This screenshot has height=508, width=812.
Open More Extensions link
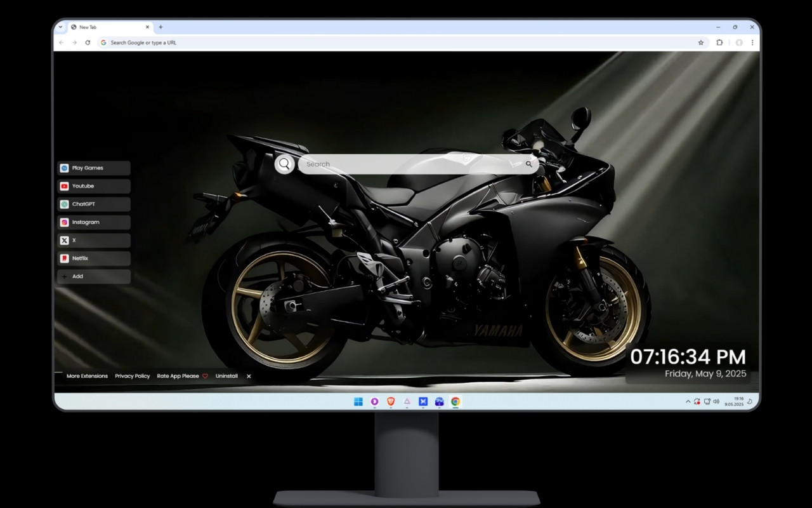point(87,376)
